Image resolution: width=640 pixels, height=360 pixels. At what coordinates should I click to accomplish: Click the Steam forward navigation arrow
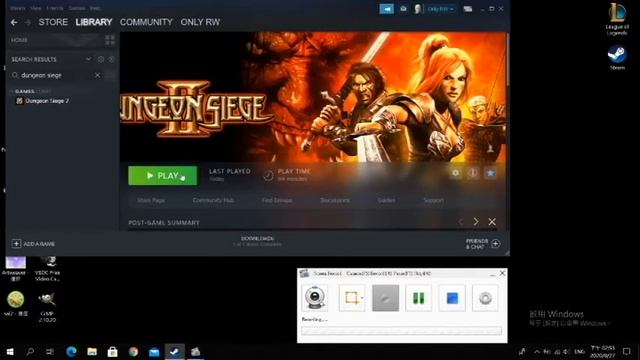tap(28, 22)
